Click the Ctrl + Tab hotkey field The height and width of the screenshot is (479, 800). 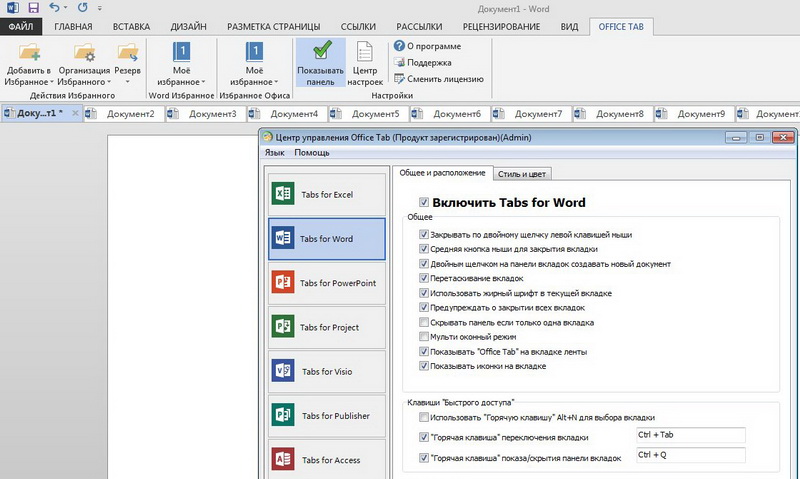(x=690, y=435)
